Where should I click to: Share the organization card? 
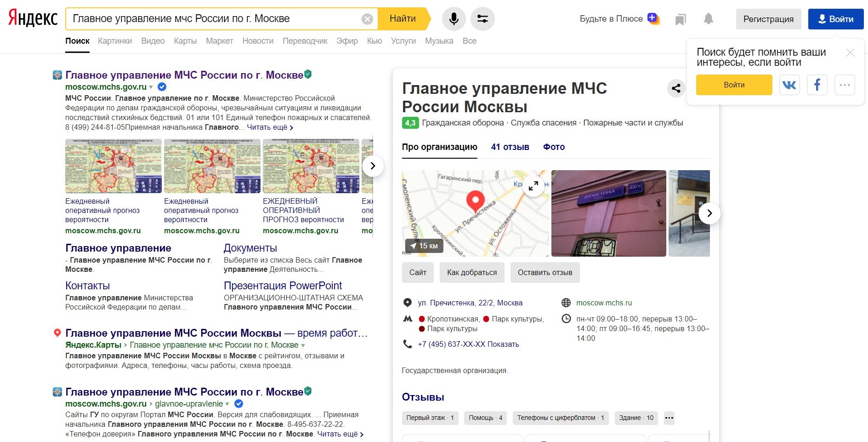(x=676, y=88)
